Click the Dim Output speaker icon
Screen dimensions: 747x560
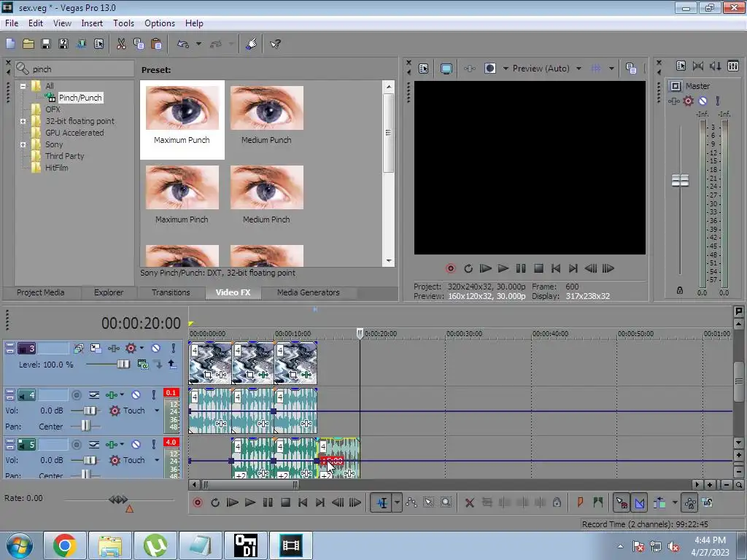click(x=716, y=66)
